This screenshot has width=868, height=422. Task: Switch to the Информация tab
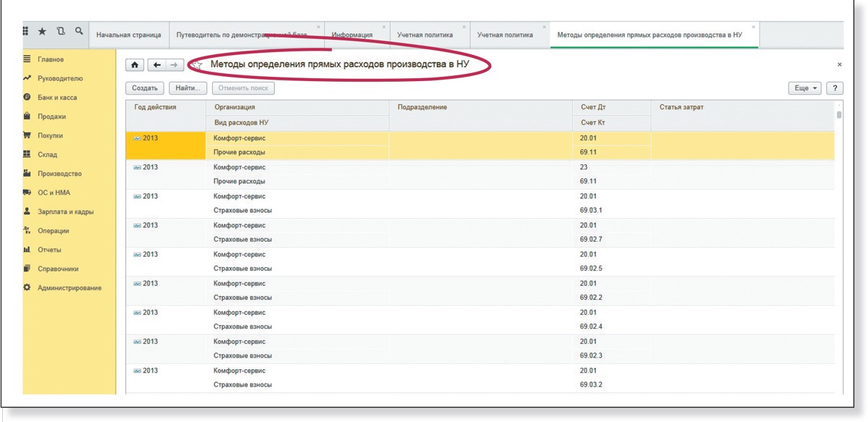click(x=352, y=35)
